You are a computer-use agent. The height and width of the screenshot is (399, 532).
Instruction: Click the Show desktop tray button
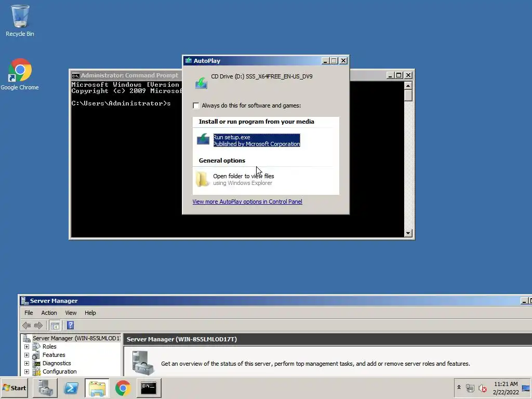tap(526, 388)
